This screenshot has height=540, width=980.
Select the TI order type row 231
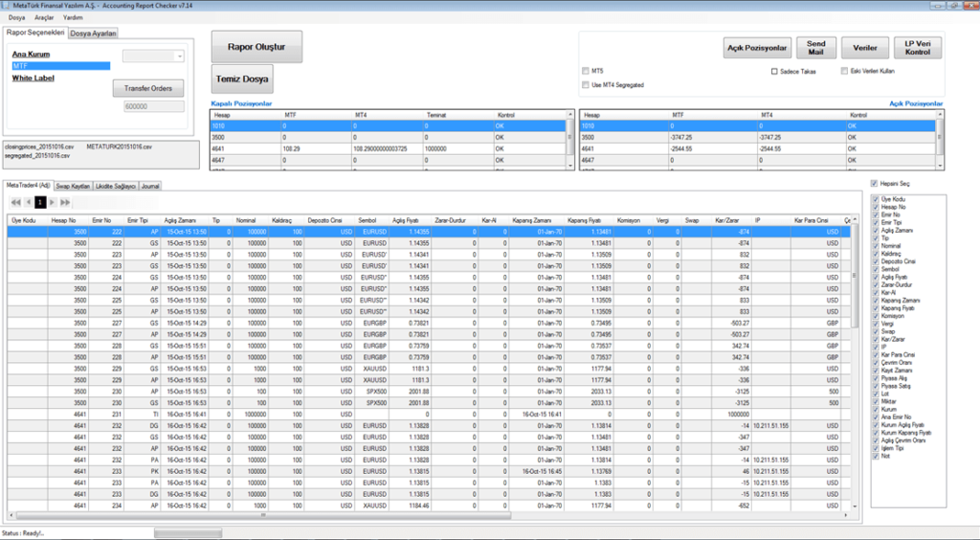point(428,415)
